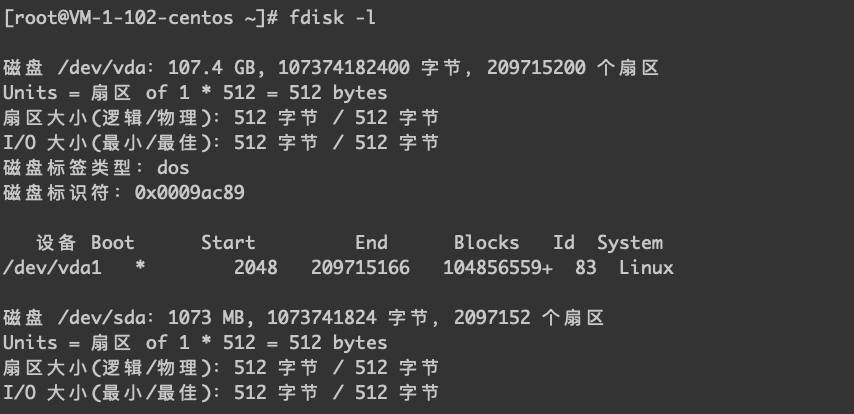The image size is (854, 414).
Task: Click the 209715200 sector count
Action: coord(536,68)
